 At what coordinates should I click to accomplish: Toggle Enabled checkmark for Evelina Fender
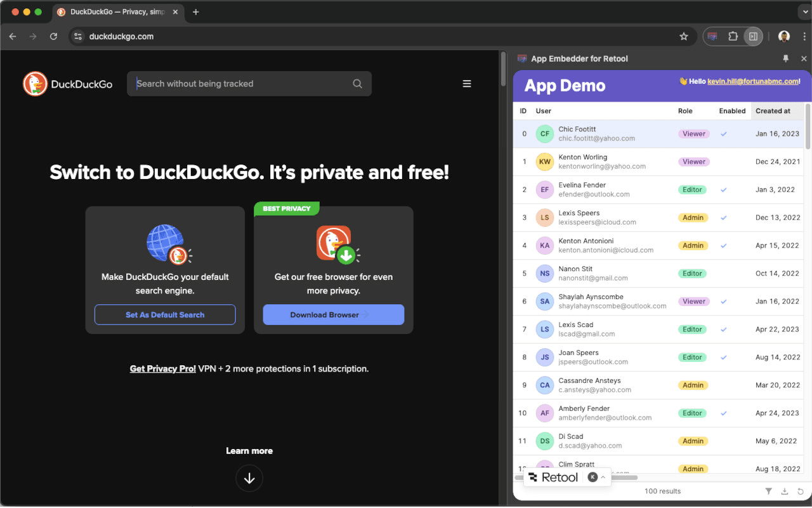(x=724, y=190)
